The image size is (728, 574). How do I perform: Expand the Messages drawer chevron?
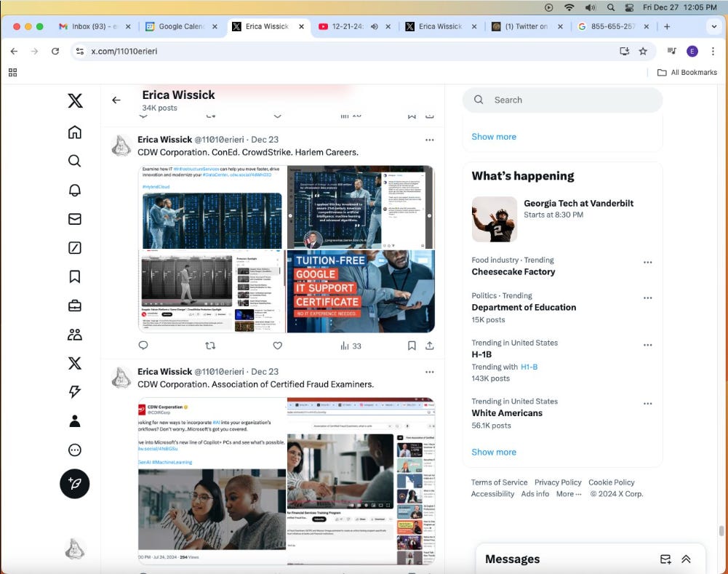[x=687, y=559]
